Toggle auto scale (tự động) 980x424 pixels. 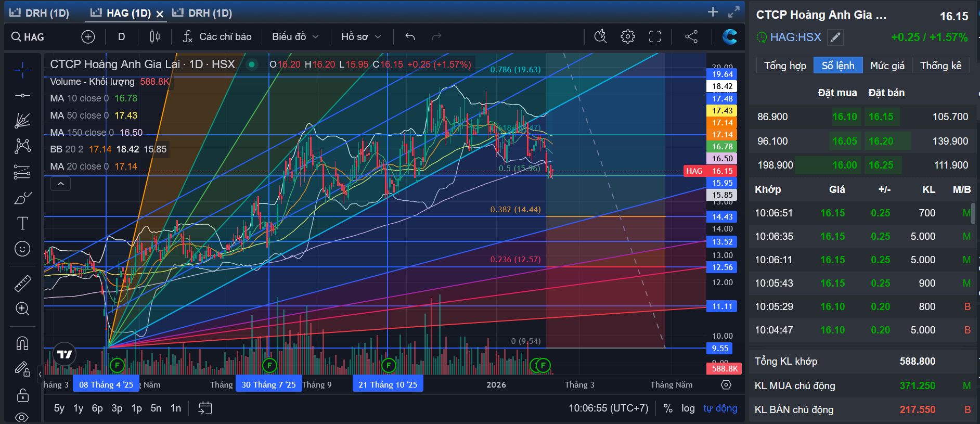point(720,408)
